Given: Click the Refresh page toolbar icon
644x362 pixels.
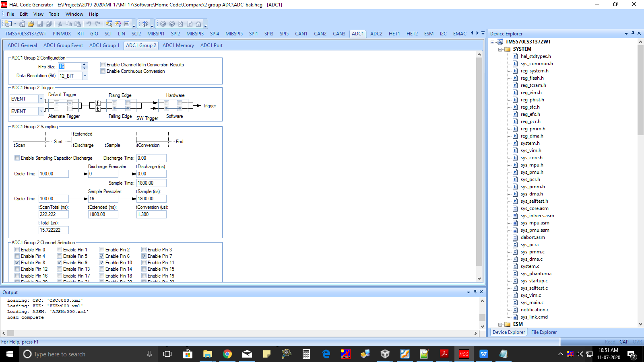Looking at the screenshot, I should pyautogui.click(x=190, y=24).
